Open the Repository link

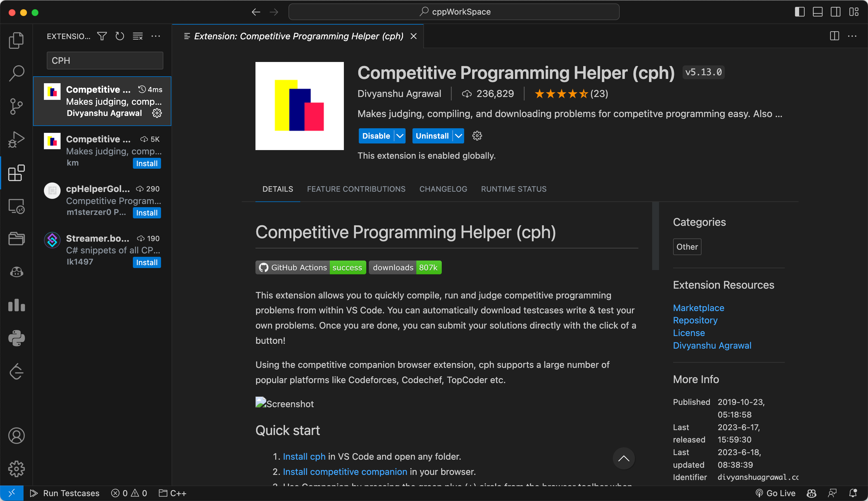pos(695,320)
